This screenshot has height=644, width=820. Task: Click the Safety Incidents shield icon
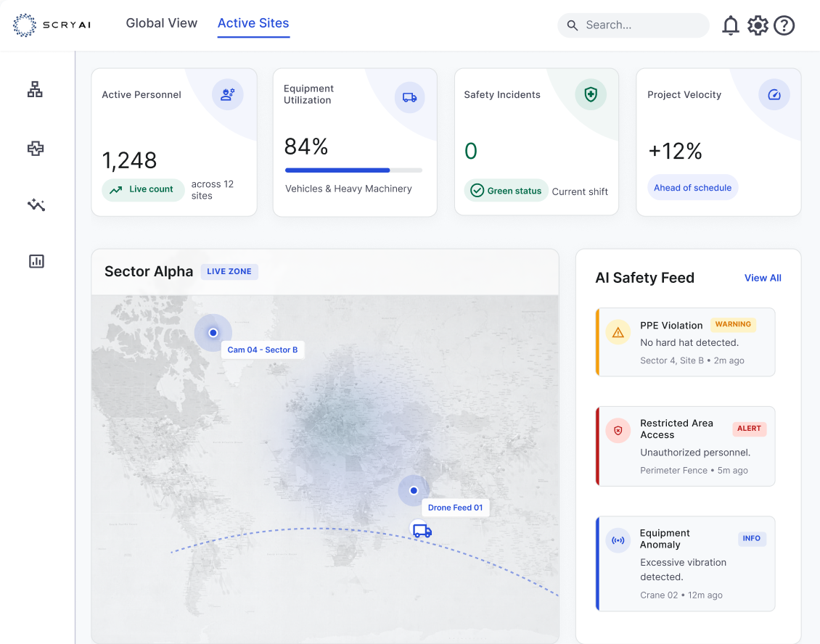(x=591, y=94)
